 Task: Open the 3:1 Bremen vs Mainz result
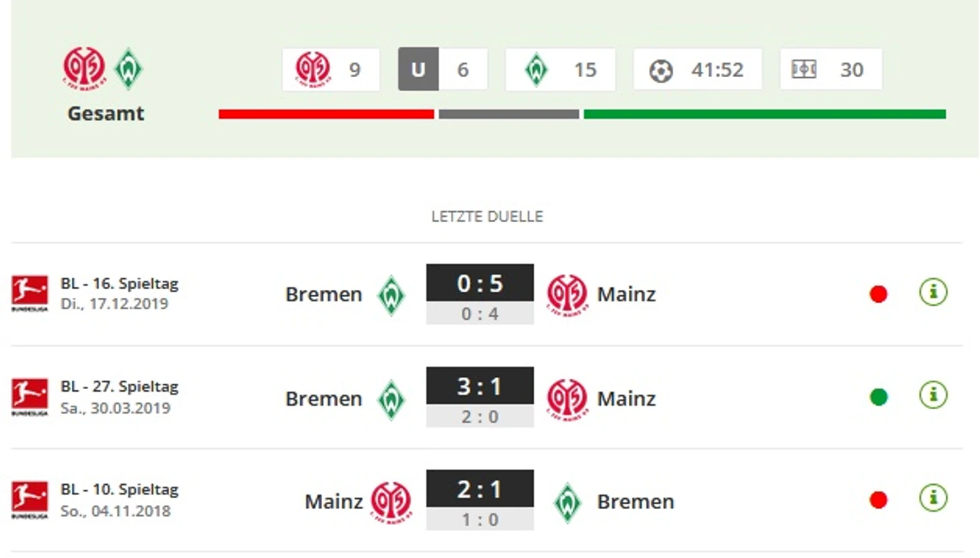(480, 397)
